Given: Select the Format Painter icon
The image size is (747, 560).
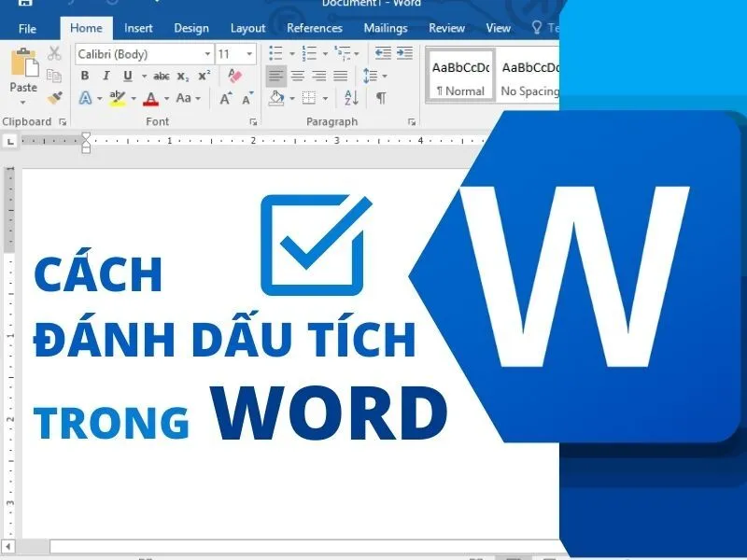Looking at the screenshot, I should 54,97.
